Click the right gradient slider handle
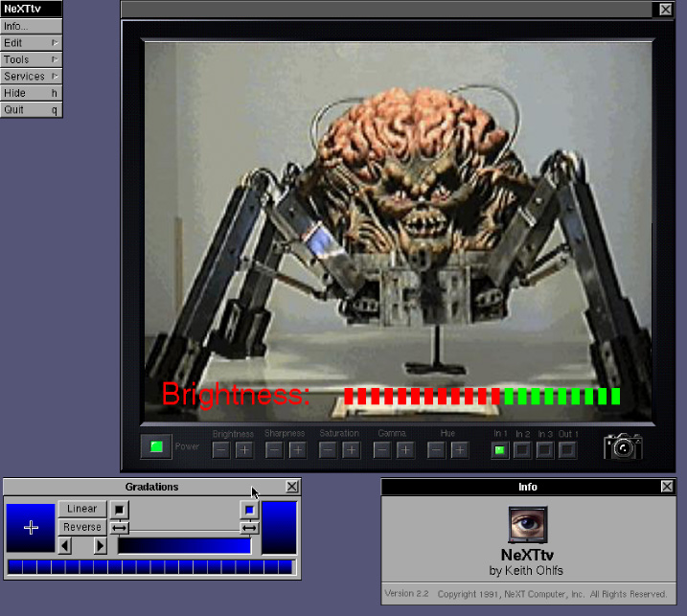 [249, 528]
